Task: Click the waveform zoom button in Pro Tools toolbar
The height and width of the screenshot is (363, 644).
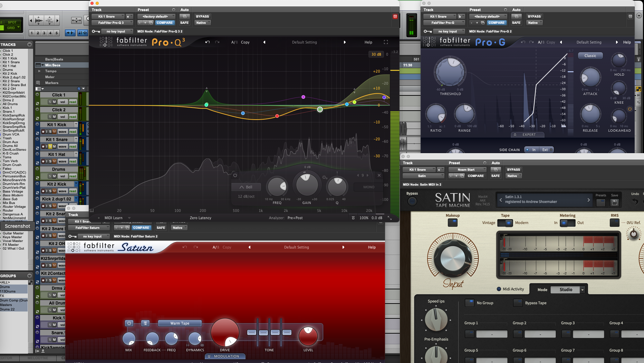Action: coord(39,21)
